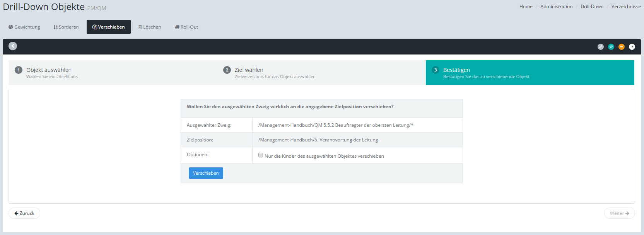Image resolution: width=644 pixels, height=235 pixels.
Task: Click the Weiter button
Action: (x=619, y=213)
